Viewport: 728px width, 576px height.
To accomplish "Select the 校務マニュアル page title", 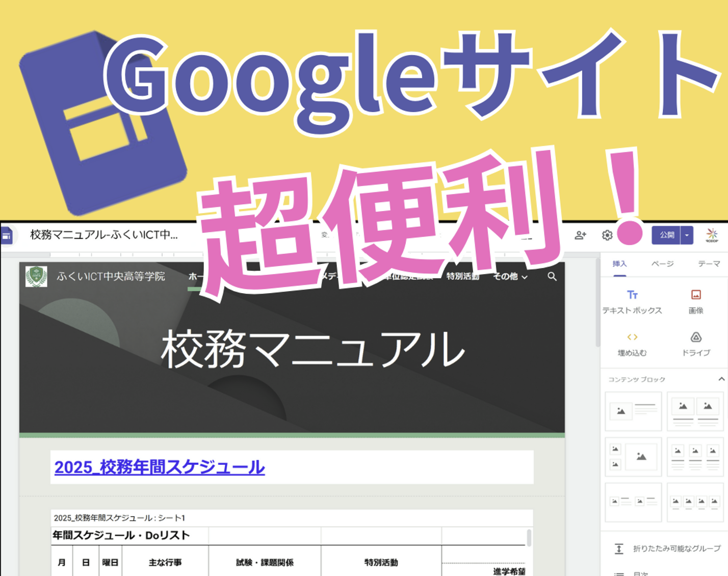I will click(x=313, y=350).
